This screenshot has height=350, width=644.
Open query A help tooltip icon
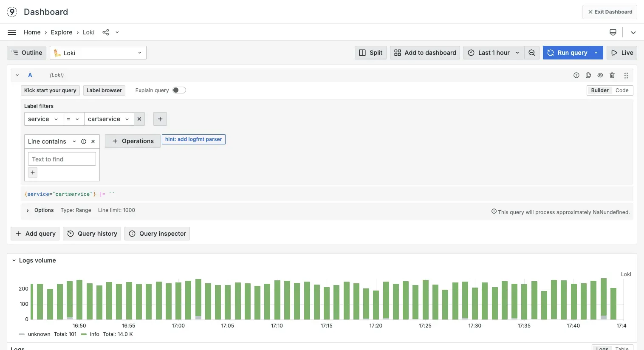coord(576,75)
